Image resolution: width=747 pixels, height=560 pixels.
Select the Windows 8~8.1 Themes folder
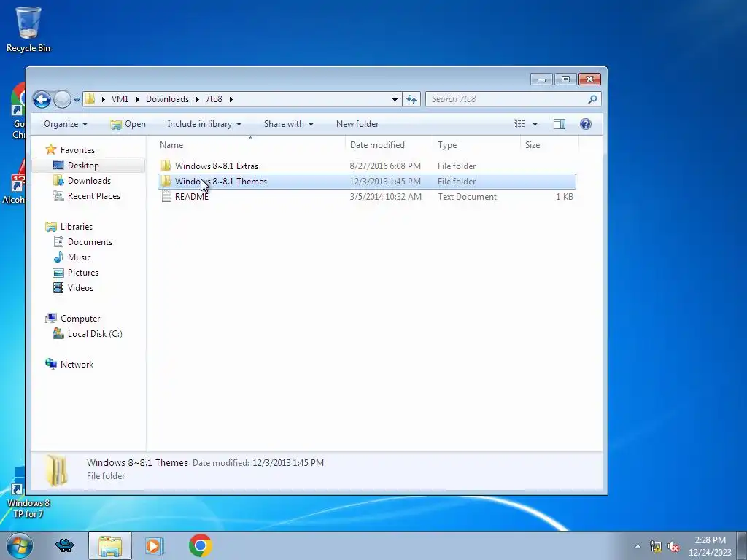(366, 182)
